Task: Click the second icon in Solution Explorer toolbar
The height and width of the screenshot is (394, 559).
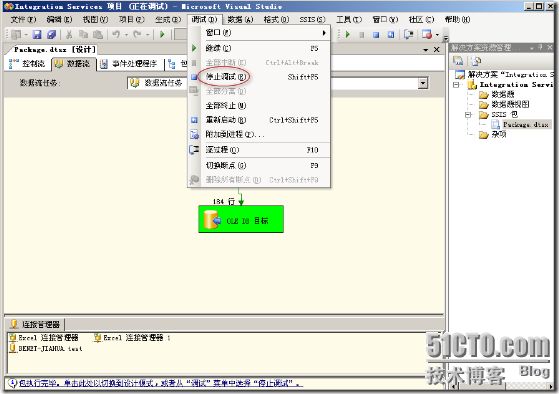Action: (x=476, y=61)
